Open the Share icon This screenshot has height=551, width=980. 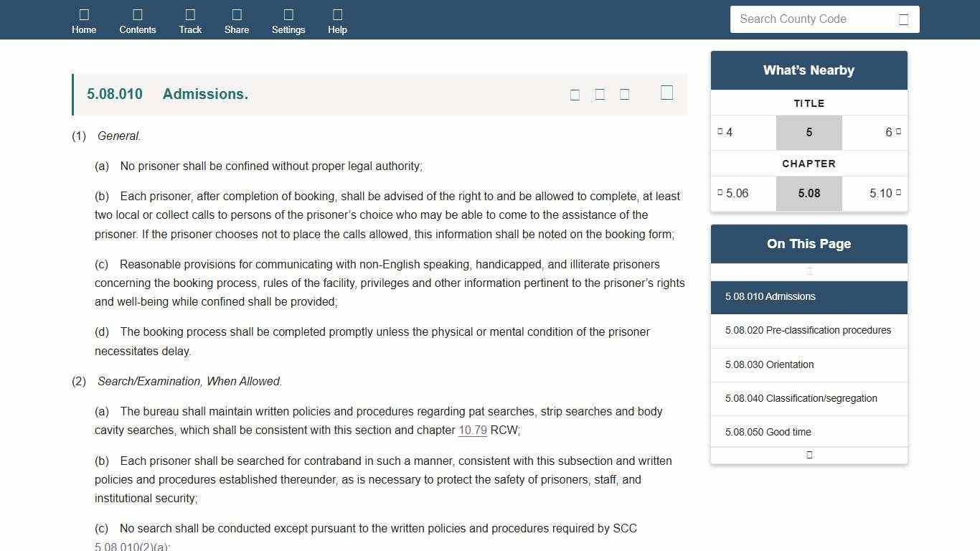pos(237,19)
